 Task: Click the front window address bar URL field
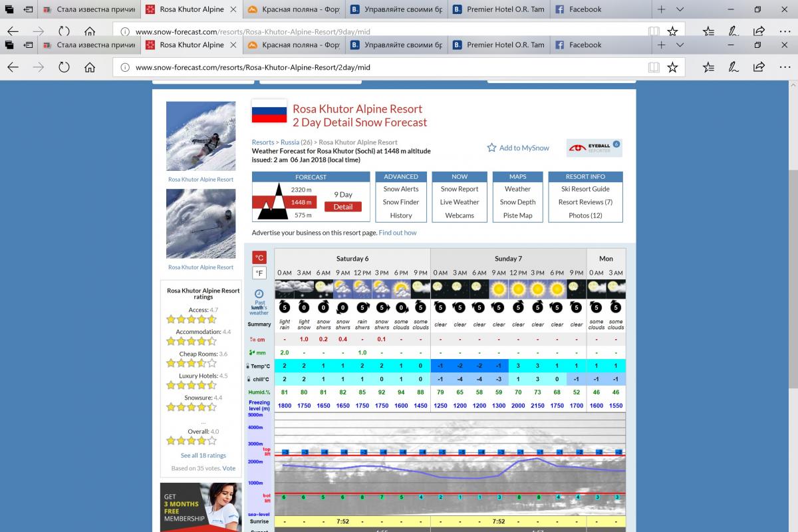click(x=379, y=67)
